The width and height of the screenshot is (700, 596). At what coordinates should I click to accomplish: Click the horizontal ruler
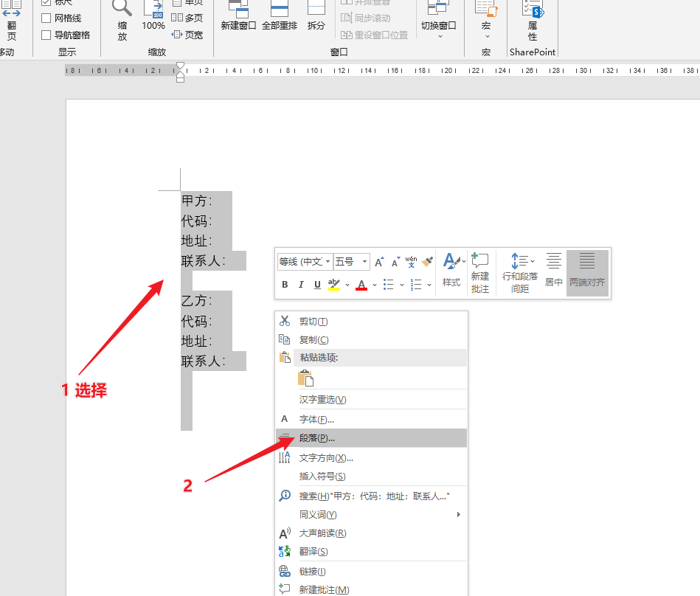[382, 71]
